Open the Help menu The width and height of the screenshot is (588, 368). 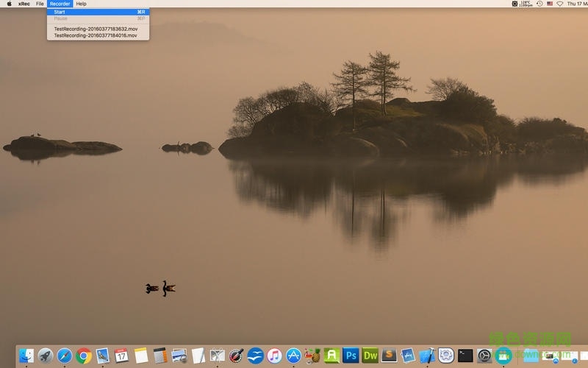(81, 4)
